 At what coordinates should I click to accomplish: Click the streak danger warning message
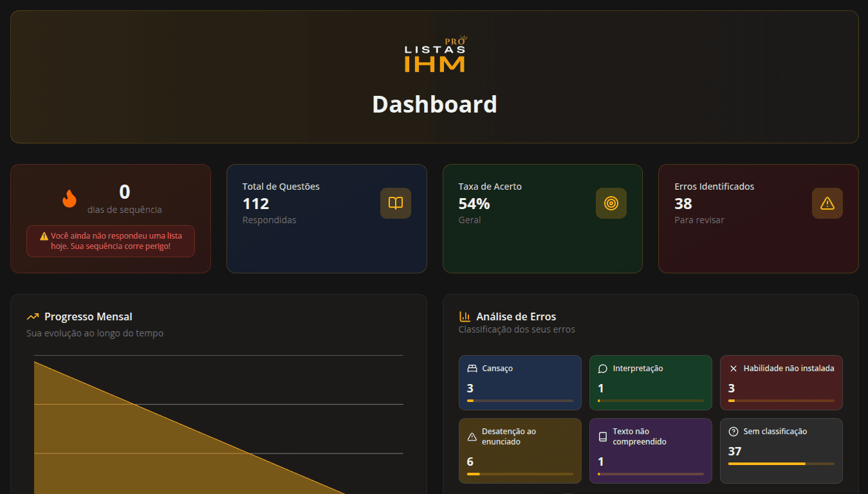(110, 241)
